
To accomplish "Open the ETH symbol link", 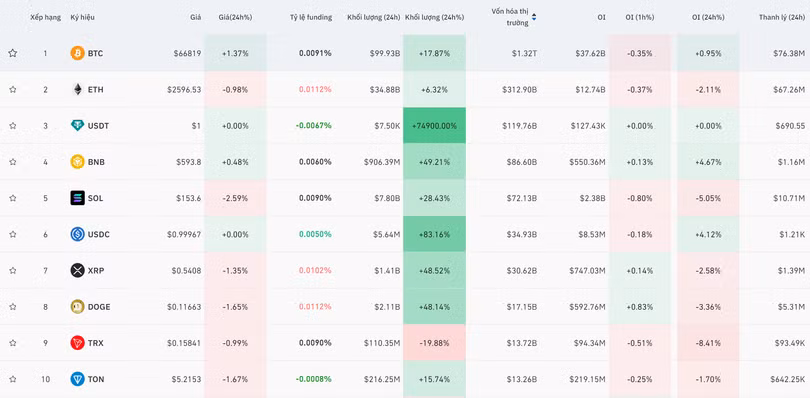I will [96, 89].
